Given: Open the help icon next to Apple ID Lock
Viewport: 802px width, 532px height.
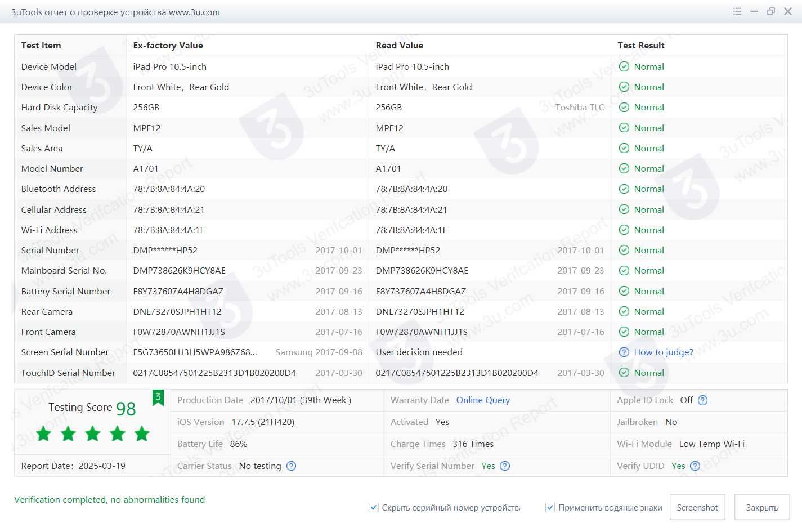Looking at the screenshot, I should (702, 400).
